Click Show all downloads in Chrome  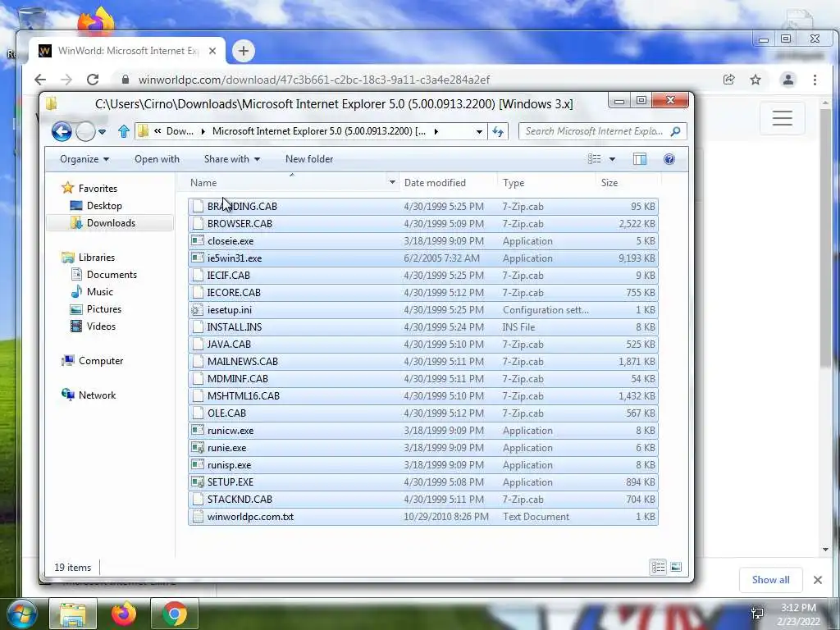(770, 580)
